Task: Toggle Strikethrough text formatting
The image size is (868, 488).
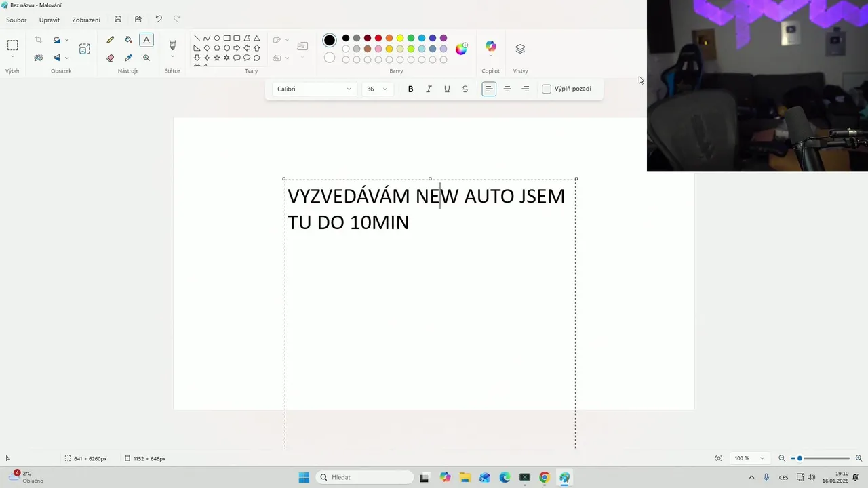Action: (x=465, y=89)
